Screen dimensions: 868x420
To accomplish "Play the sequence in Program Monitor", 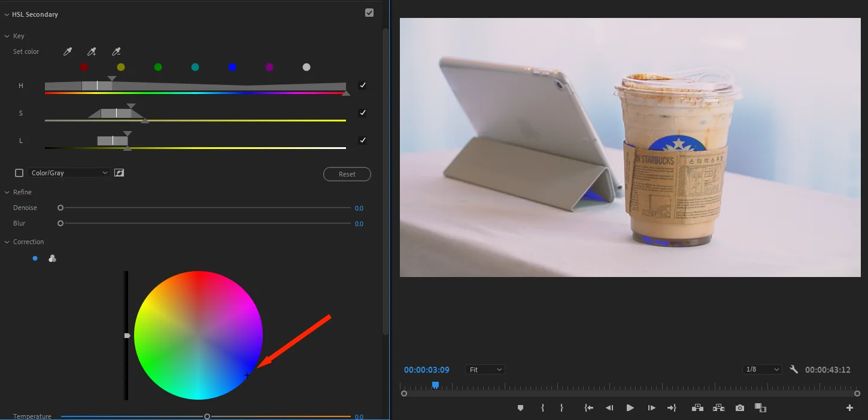I will [630, 408].
